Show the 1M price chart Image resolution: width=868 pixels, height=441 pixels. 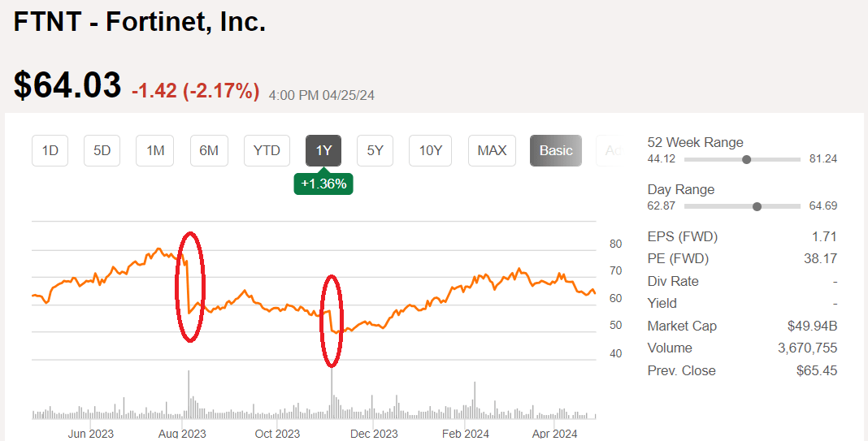tap(155, 150)
